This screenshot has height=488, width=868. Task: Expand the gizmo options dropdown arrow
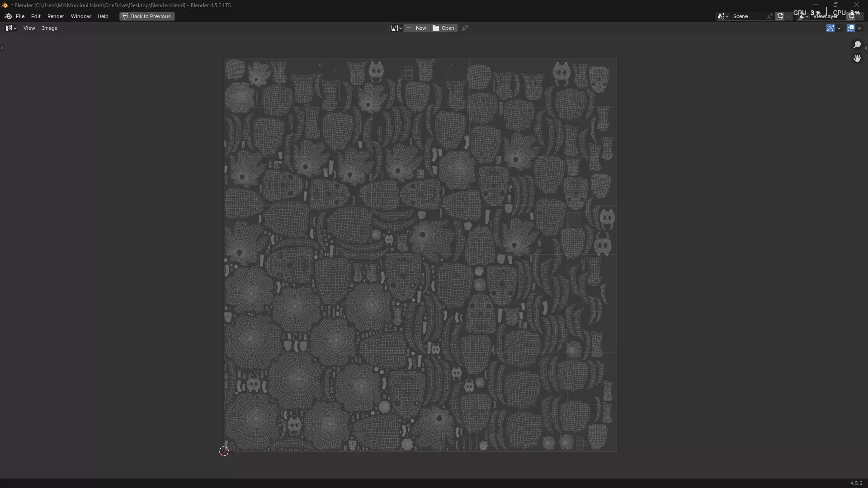click(839, 28)
